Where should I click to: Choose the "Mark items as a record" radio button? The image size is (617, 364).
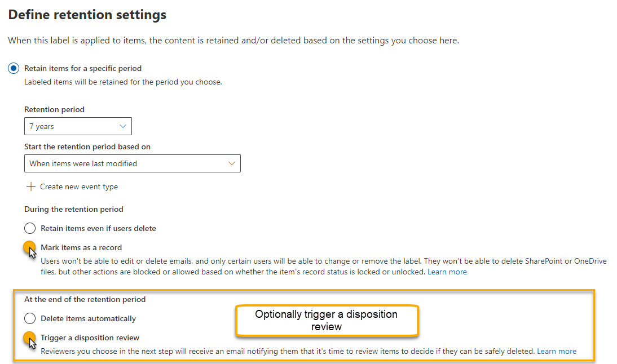coord(30,247)
